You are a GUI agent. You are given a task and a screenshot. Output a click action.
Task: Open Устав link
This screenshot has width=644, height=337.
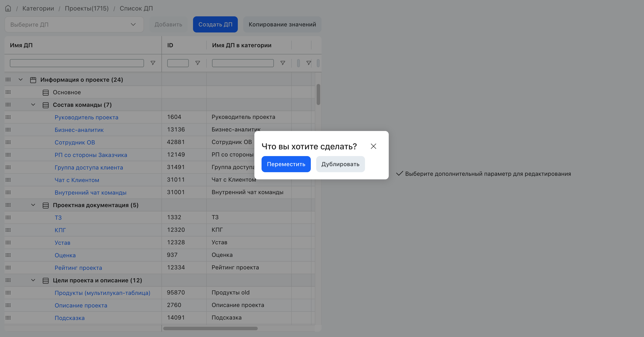(62, 243)
